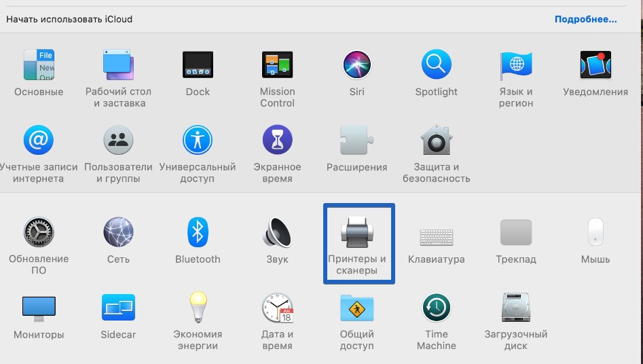Viewport: 643px width, 364px height.
Task: Open Time Machine settings
Action: click(x=436, y=308)
